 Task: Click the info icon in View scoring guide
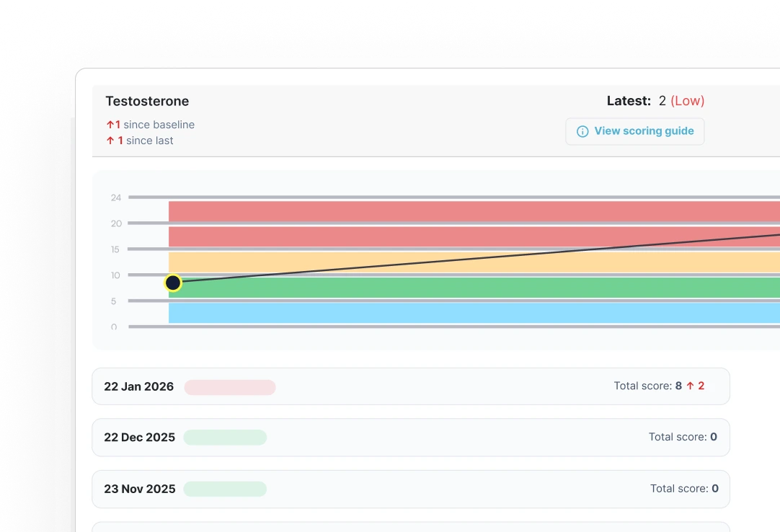582,132
